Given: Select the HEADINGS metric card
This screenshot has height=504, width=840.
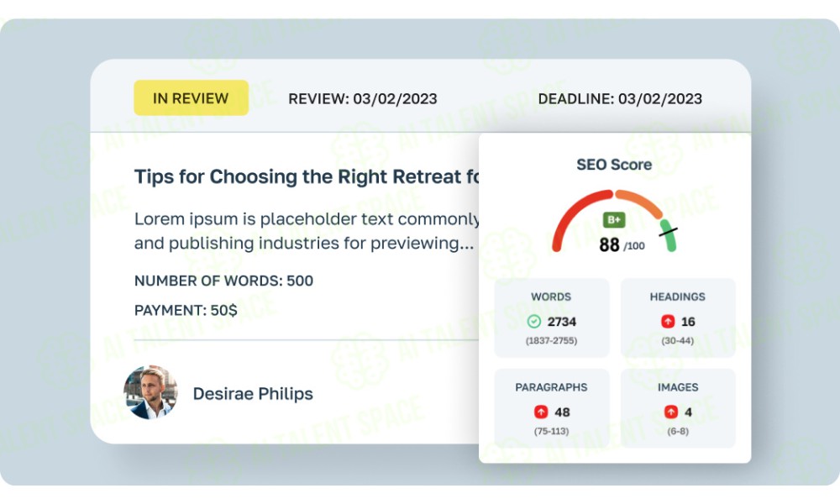Looking at the screenshot, I should click(678, 318).
